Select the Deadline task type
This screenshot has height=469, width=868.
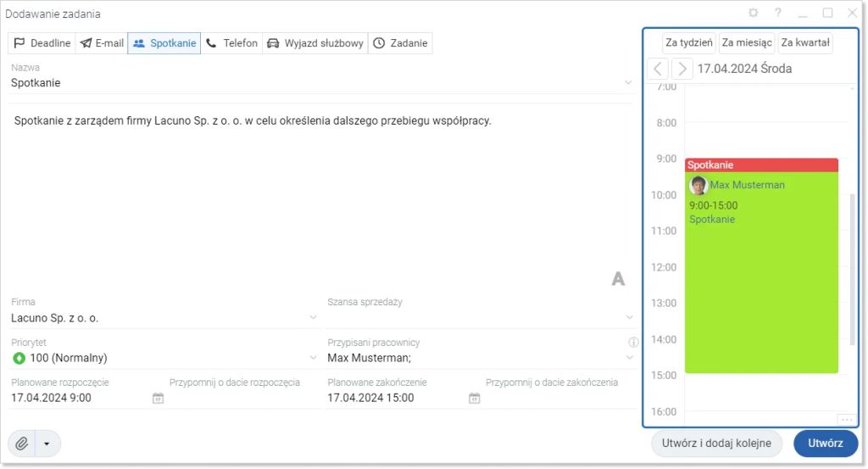pos(42,43)
